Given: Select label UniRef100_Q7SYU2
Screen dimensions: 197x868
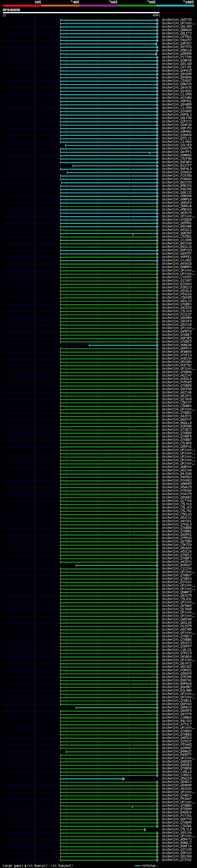Looking at the screenshot, I should tap(176, 860).
